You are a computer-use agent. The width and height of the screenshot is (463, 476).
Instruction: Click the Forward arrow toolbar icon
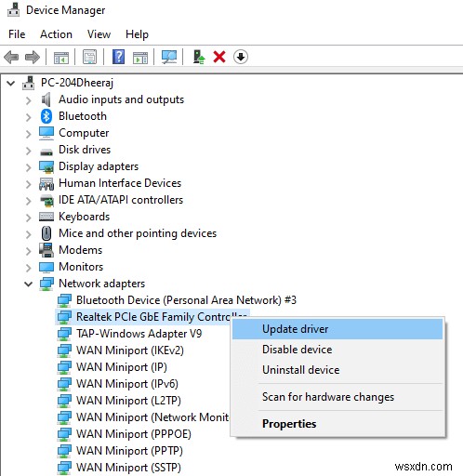point(33,58)
